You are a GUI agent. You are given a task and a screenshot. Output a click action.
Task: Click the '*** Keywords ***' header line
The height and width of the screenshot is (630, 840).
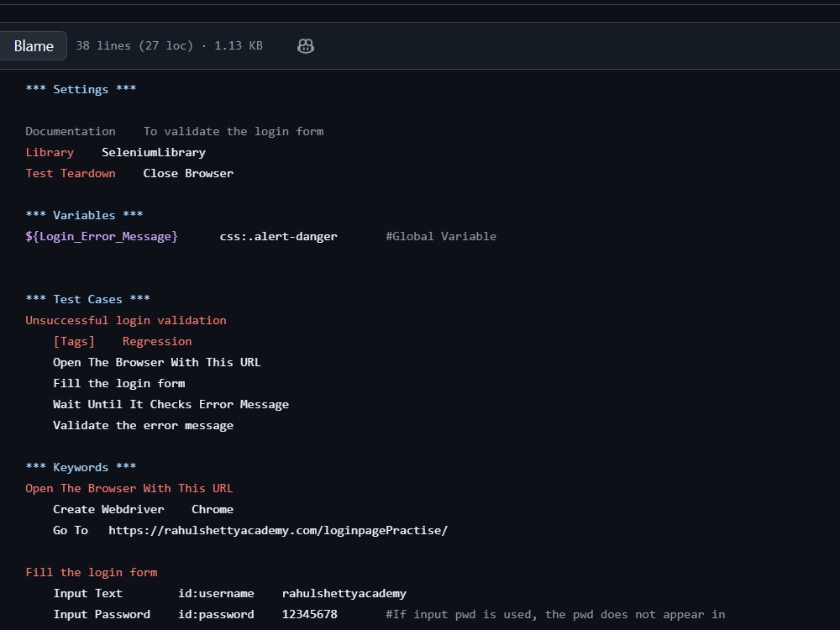coord(81,468)
